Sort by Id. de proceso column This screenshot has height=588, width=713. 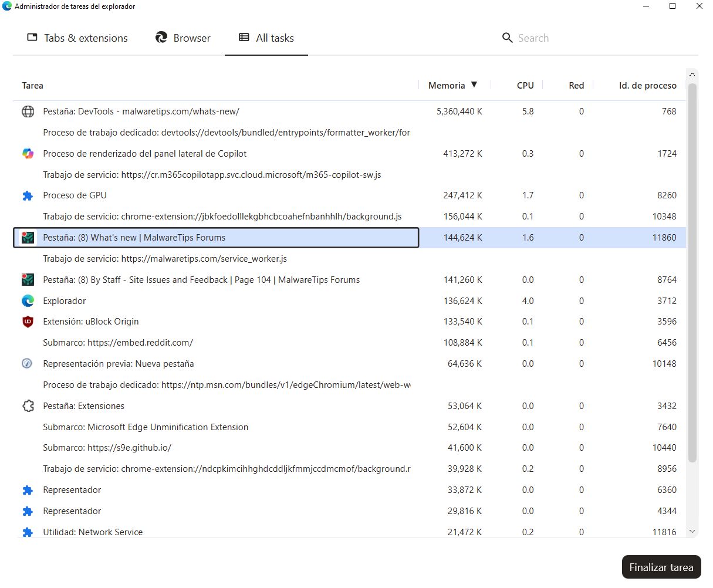coord(647,86)
